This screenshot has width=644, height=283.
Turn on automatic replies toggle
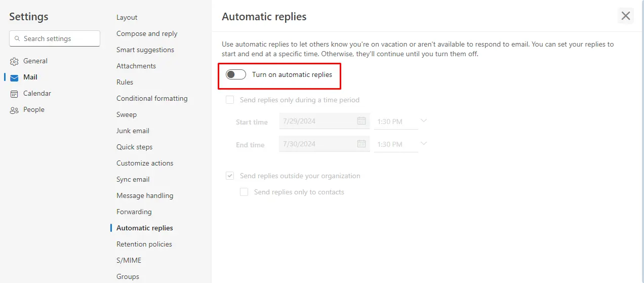coord(236,74)
